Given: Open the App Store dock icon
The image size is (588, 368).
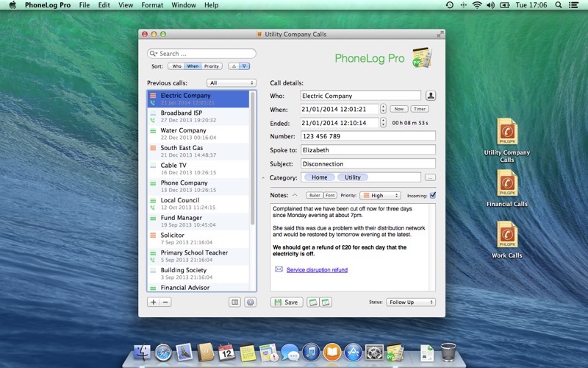Looking at the screenshot, I should (353, 353).
